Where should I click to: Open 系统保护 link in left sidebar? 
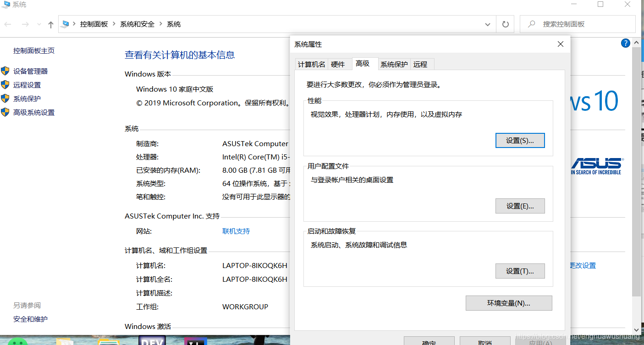click(27, 99)
